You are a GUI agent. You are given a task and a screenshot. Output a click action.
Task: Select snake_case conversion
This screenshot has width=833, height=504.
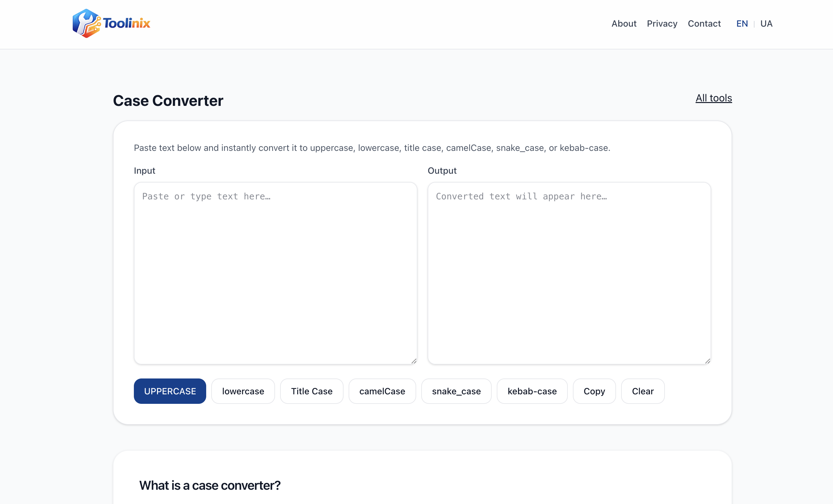click(x=456, y=391)
